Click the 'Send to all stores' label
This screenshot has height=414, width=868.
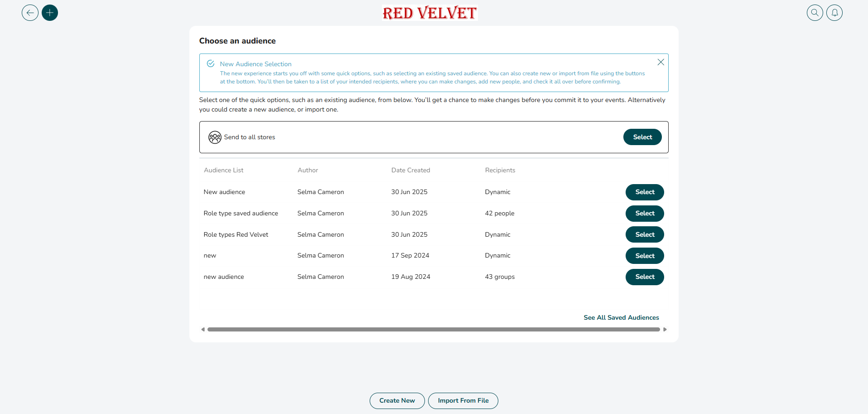point(249,137)
